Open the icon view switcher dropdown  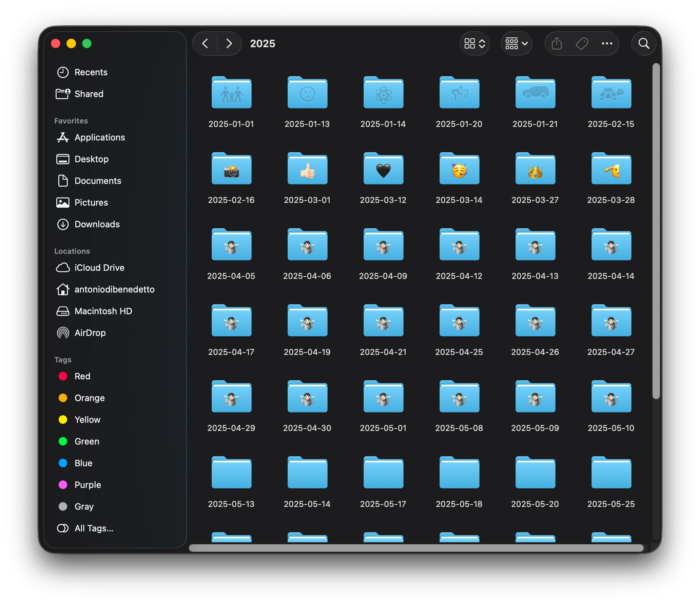(x=474, y=43)
